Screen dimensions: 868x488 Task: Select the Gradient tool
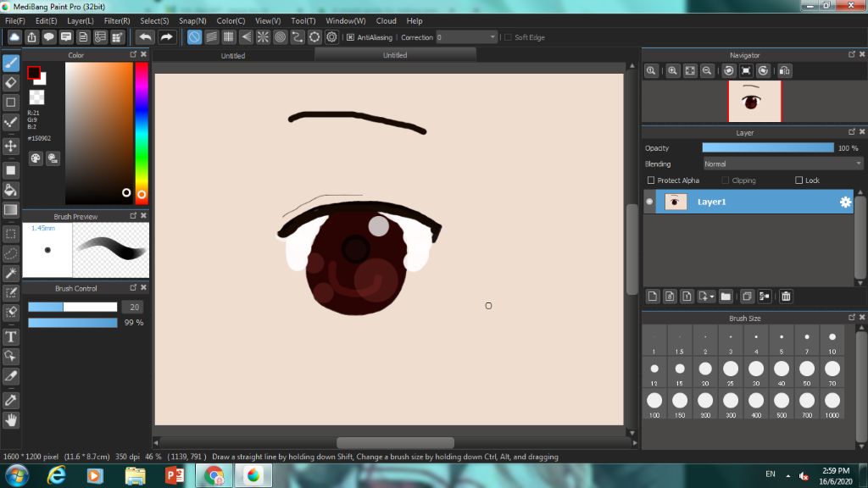tap(10, 210)
